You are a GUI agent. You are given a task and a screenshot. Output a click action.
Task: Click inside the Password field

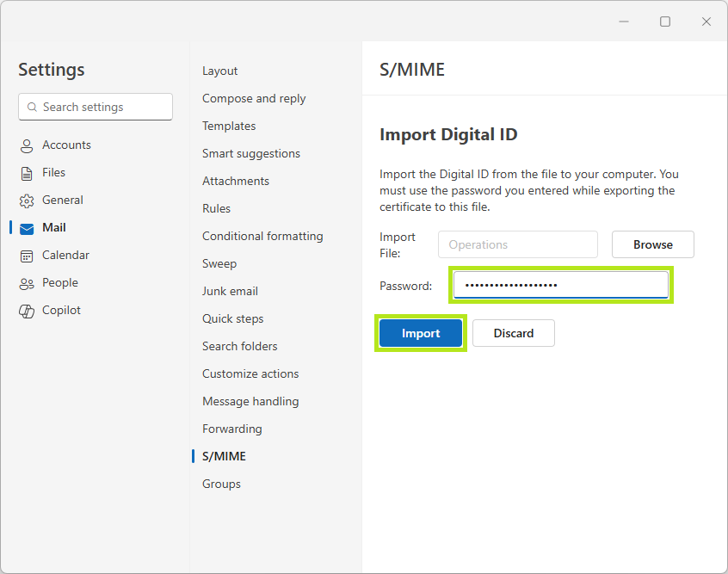(560, 284)
